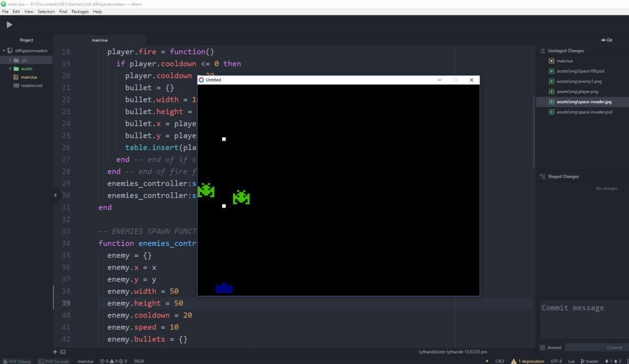Click the Love2D icon in Untitled window

coord(202,80)
